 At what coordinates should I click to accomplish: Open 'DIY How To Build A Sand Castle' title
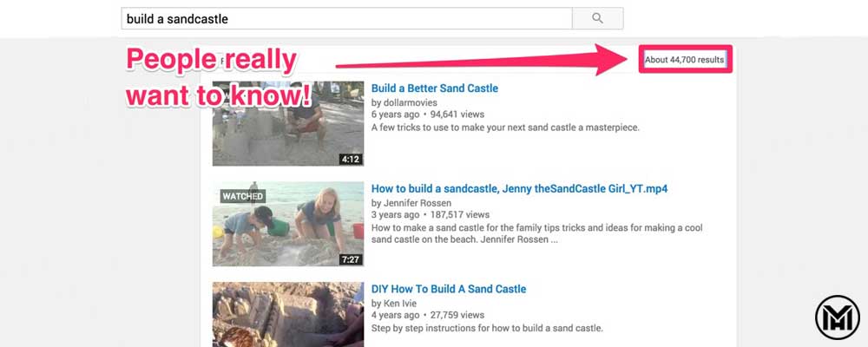click(x=448, y=289)
